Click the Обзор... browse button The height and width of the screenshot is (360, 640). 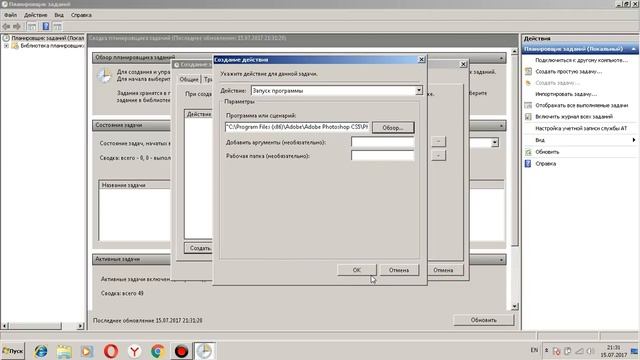393,128
